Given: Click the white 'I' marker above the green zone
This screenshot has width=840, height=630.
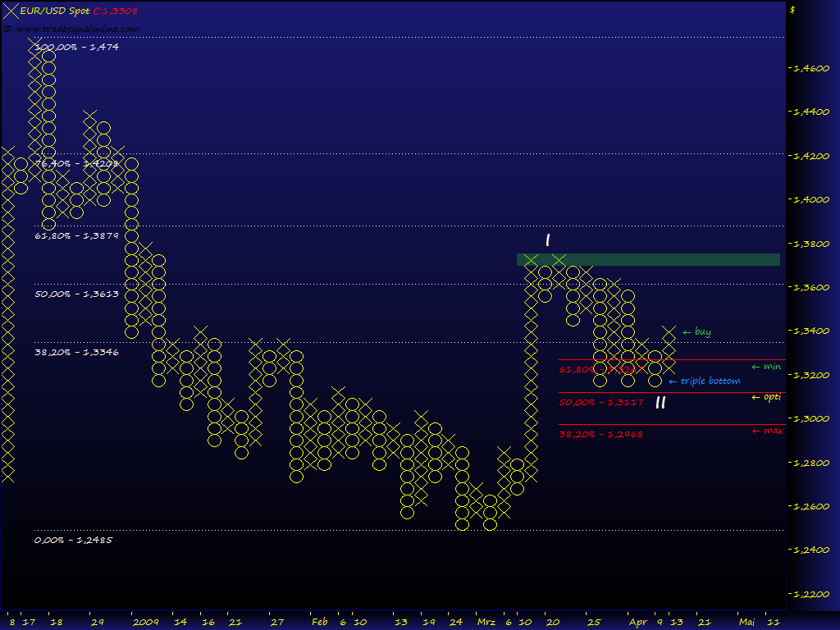Looking at the screenshot, I should [x=546, y=240].
